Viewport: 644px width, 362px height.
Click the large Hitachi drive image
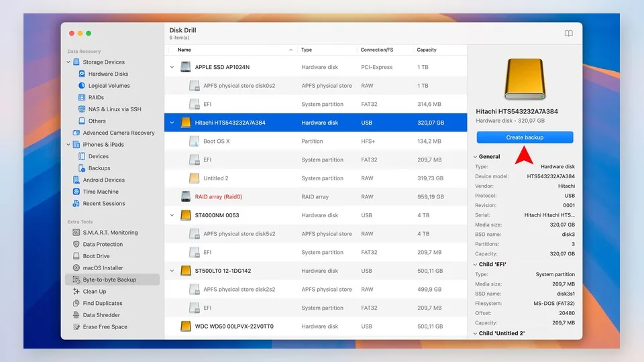click(525, 79)
